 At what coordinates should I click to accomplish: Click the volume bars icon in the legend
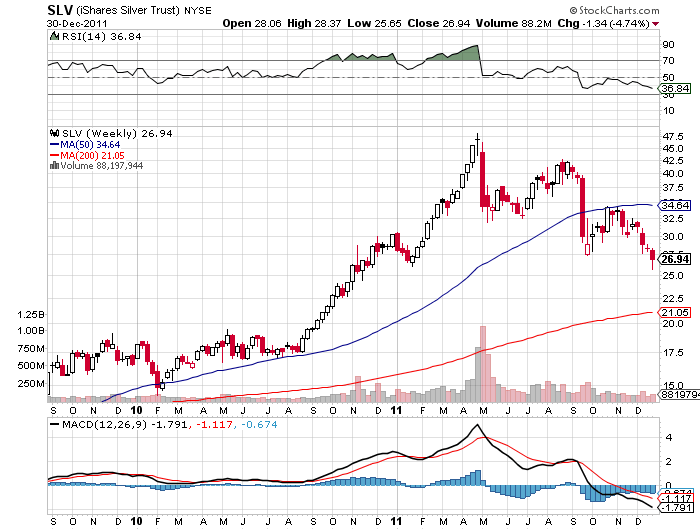tap(54, 166)
